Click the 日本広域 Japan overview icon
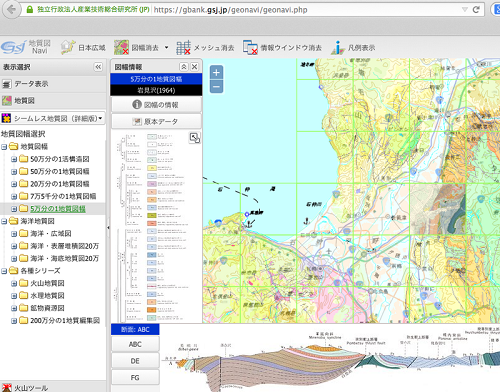This screenshot has width=500, height=392. click(x=68, y=47)
